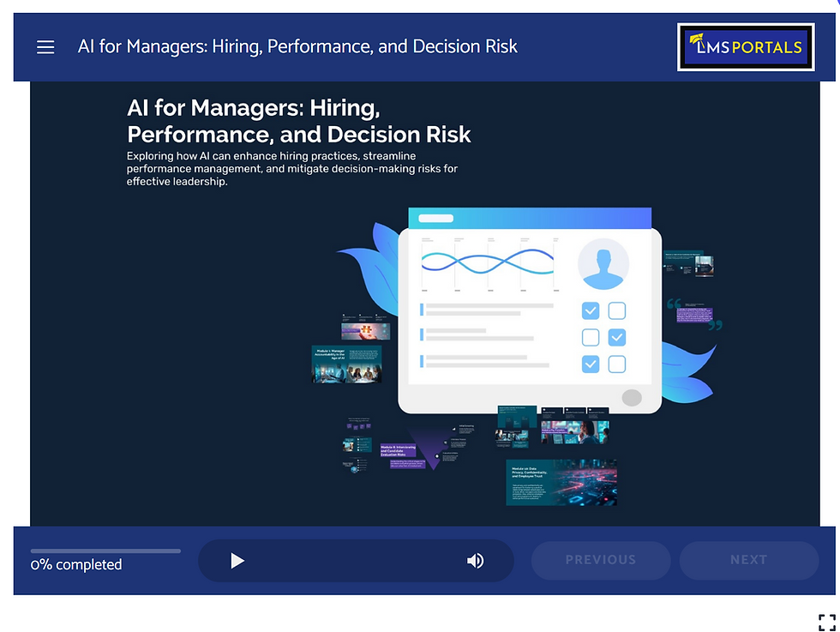840x632 pixels.
Task: Toggle the top checked blue checkbox on the mockup
Action: point(590,310)
